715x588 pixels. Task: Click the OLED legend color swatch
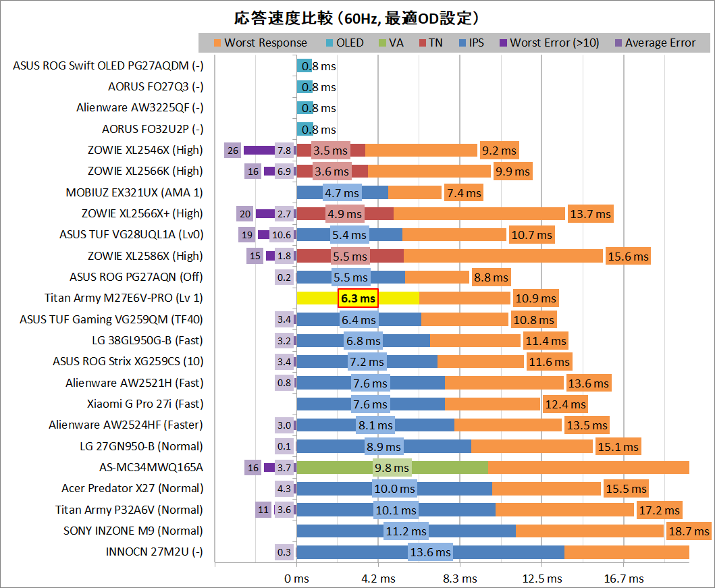click(329, 43)
